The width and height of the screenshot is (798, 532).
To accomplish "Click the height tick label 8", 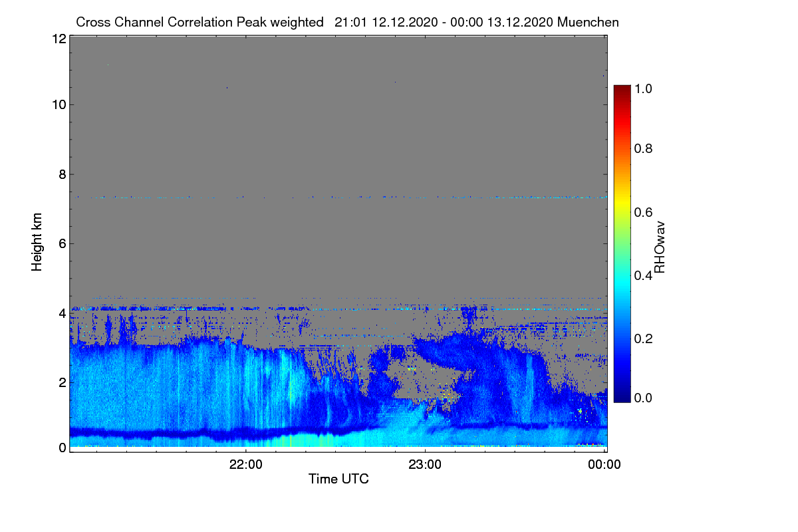I will click(x=63, y=174).
